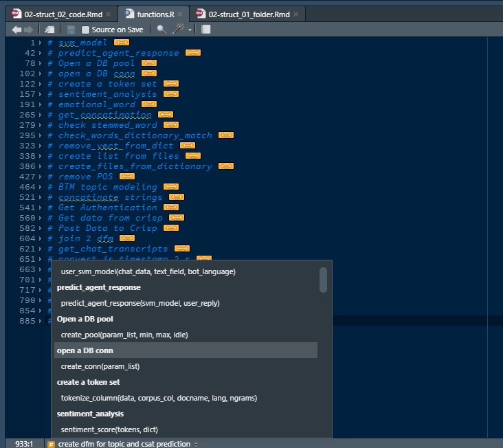Go to predict_agent_response(svm_model, user_reply) function

point(140,303)
